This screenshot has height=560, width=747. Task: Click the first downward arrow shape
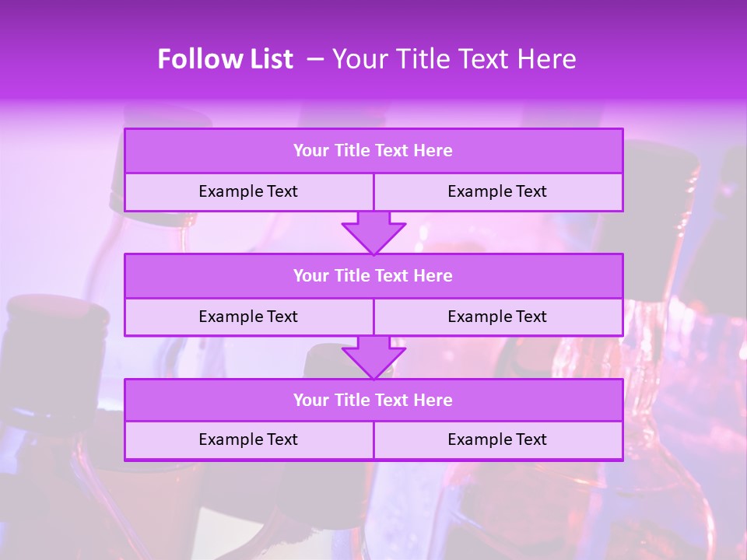[x=373, y=233]
